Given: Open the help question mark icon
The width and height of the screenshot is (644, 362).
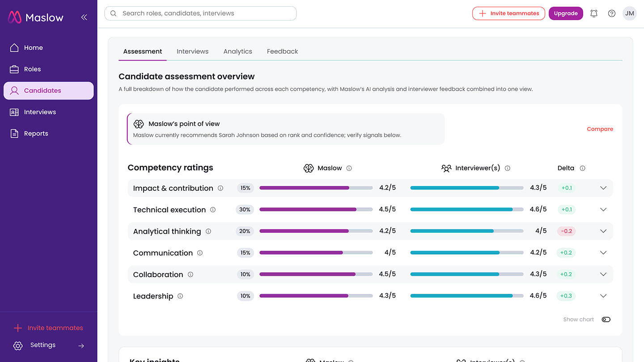Looking at the screenshot, I should click(x=612, y=13).
